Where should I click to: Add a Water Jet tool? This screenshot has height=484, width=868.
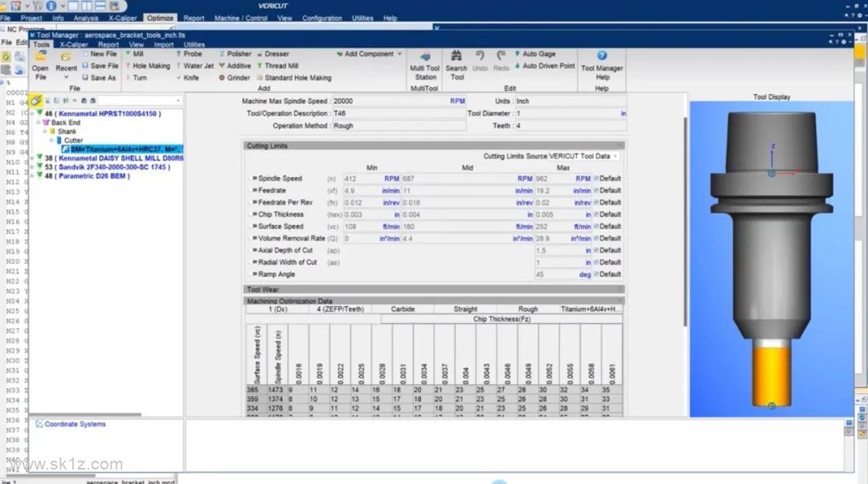[x=194, y=66]
